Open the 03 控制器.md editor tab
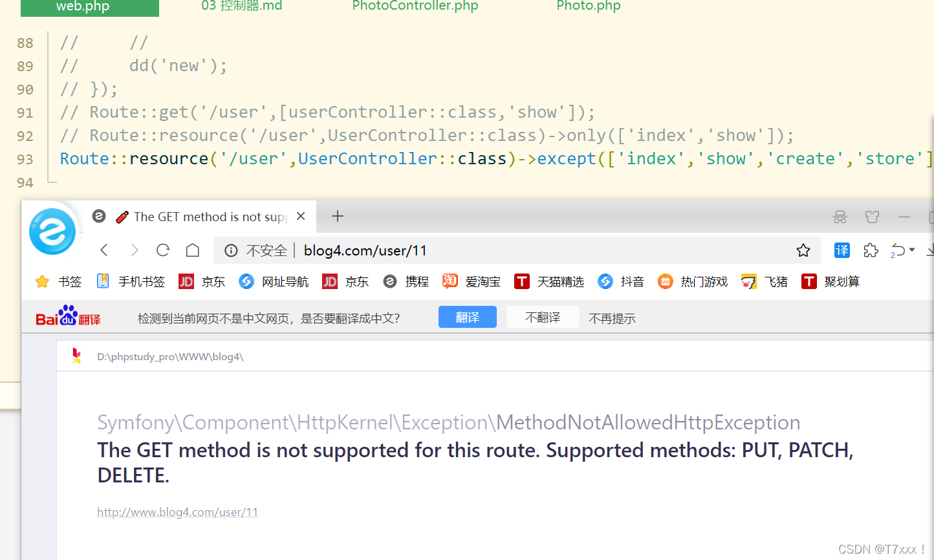Screen dimensions: 934x560 242,6
